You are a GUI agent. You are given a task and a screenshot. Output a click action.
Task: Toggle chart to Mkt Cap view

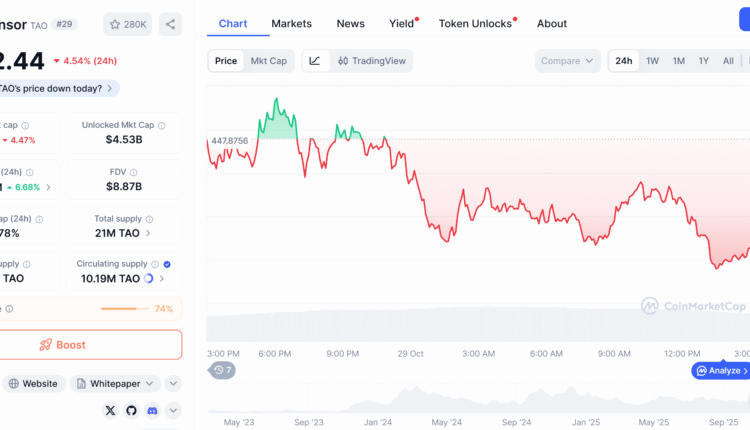coord(268,61)
